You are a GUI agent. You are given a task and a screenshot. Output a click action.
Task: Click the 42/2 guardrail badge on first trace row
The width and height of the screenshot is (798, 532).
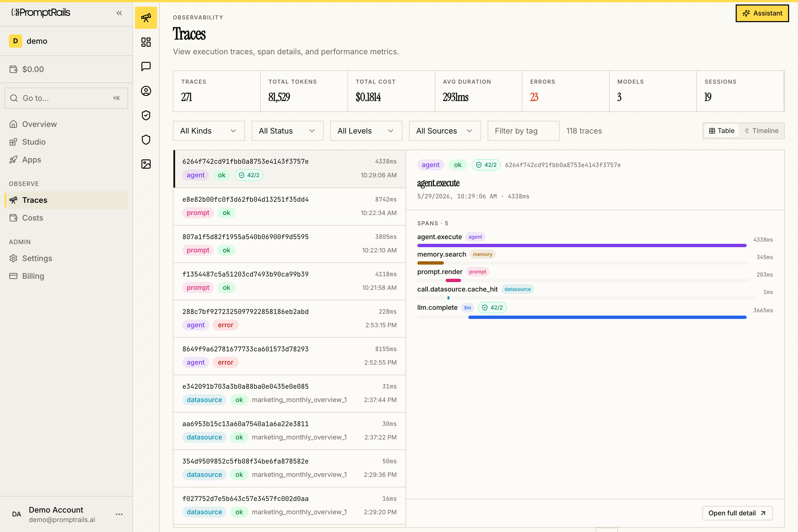pyautogui.click(x=249, y=175)
